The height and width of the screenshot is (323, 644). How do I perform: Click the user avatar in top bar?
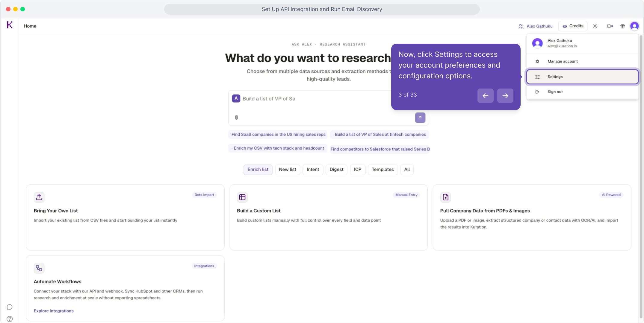point(634,26)
